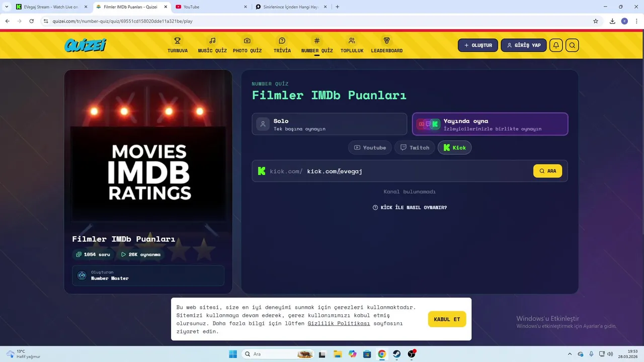Open notifications bell icon
The width and height of the screenshot is (644, 362).
coord(556,45)
